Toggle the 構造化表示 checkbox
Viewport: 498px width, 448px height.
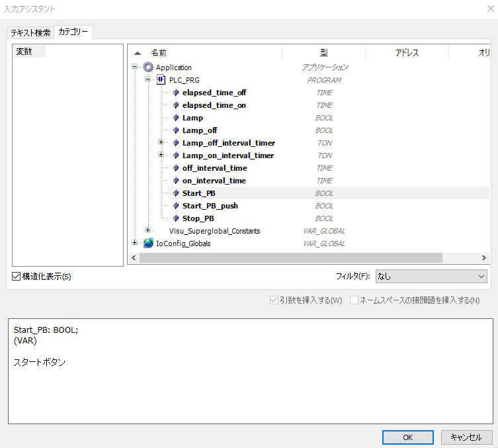click(x=16, y=276)
